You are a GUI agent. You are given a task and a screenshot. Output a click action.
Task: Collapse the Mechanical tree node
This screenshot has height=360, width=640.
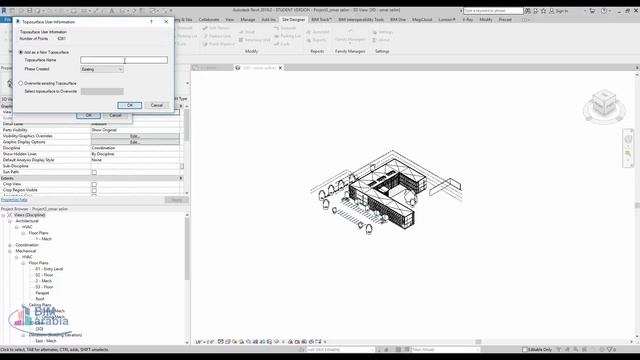coord(10,251)
